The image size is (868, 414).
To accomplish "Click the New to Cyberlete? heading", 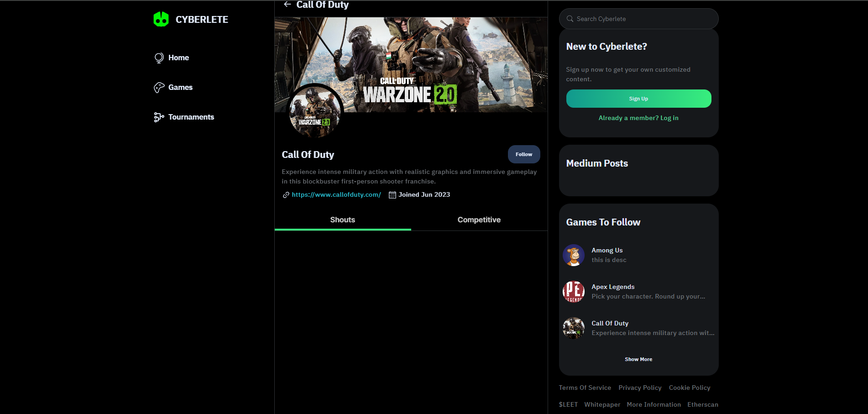I will pyautogui.click(x=607, y=47).
